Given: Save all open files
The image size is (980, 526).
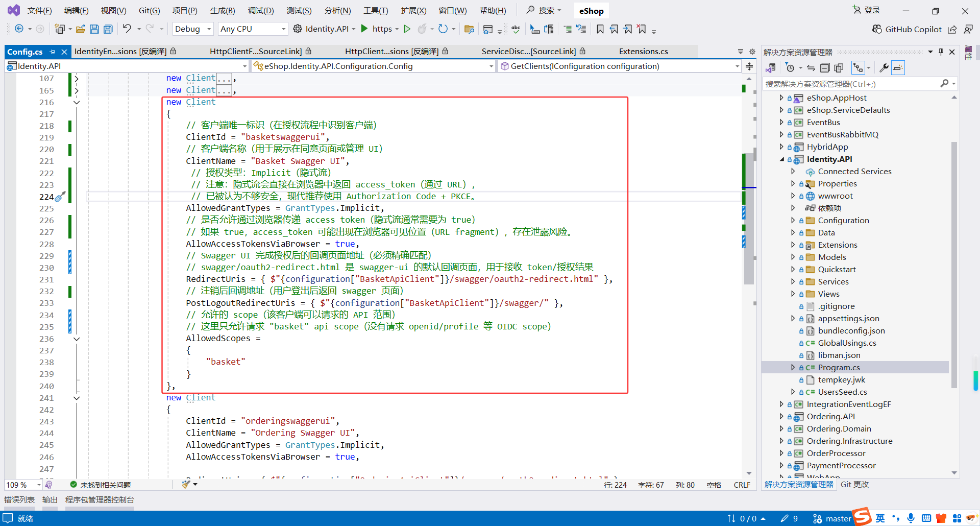Looking at the screenshot, I should pos(108,29).
